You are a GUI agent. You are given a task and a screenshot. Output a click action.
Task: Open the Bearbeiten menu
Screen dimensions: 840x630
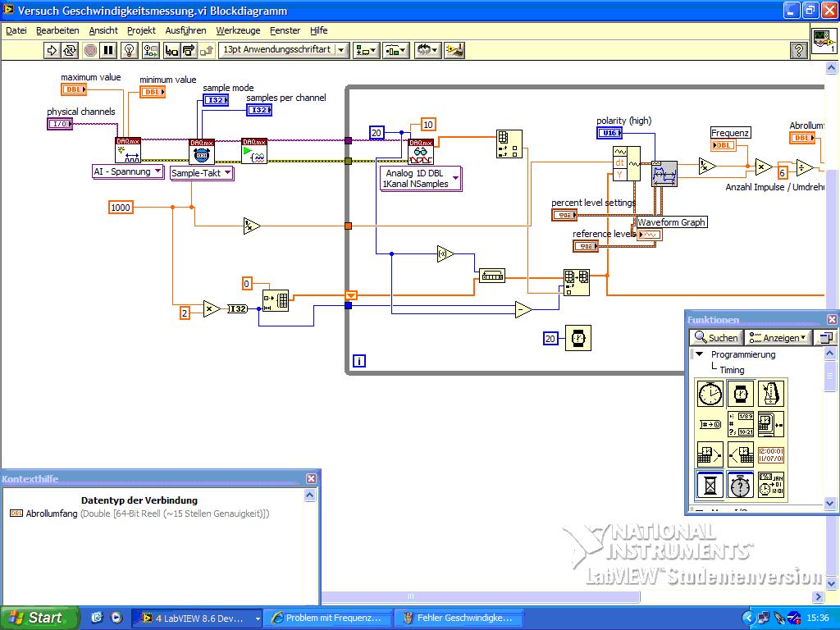point(57,30)
